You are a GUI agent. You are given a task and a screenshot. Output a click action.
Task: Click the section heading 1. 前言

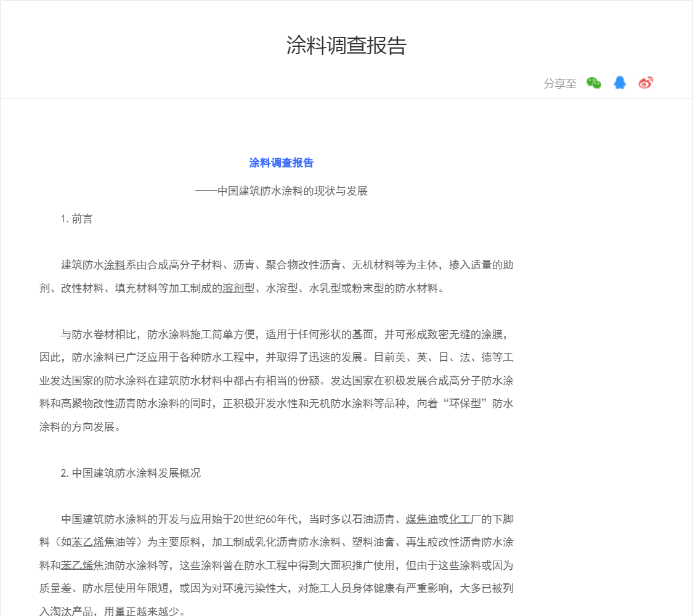click(x=76, y=219)
